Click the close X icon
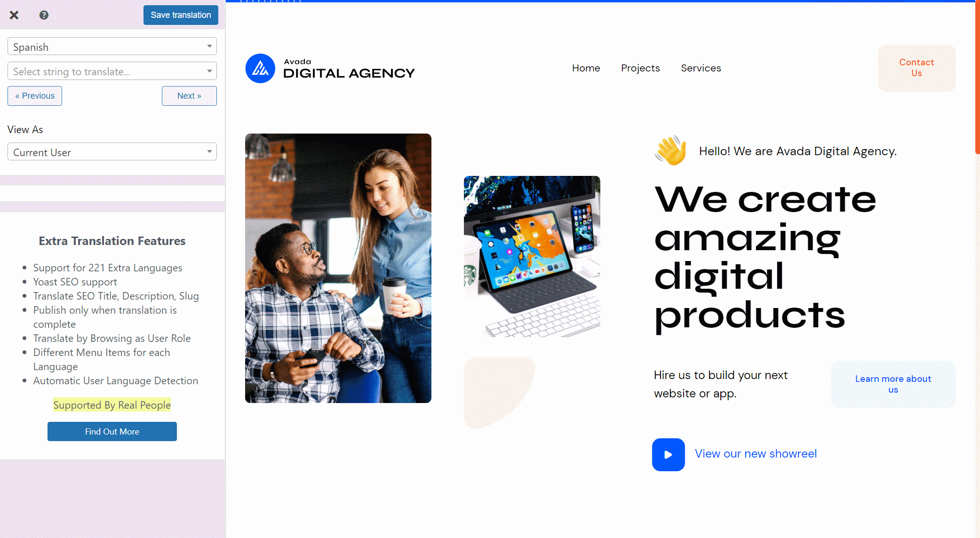The image size is (980, 538). point(15,15)
